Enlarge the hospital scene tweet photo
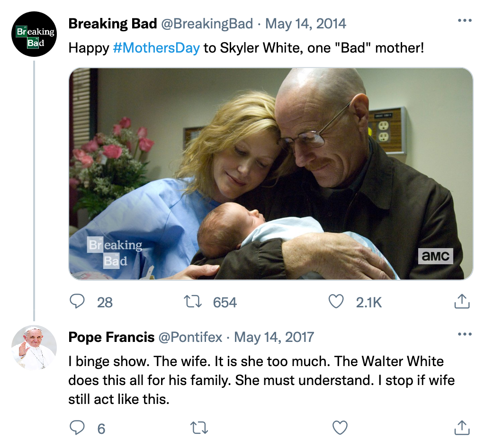 click(271, 174)
